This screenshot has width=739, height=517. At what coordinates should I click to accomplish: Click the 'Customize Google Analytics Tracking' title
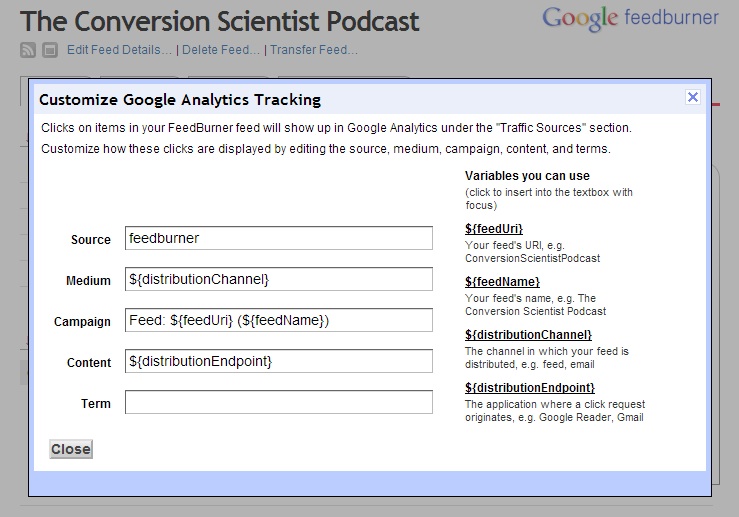click(x=180, y=100)
